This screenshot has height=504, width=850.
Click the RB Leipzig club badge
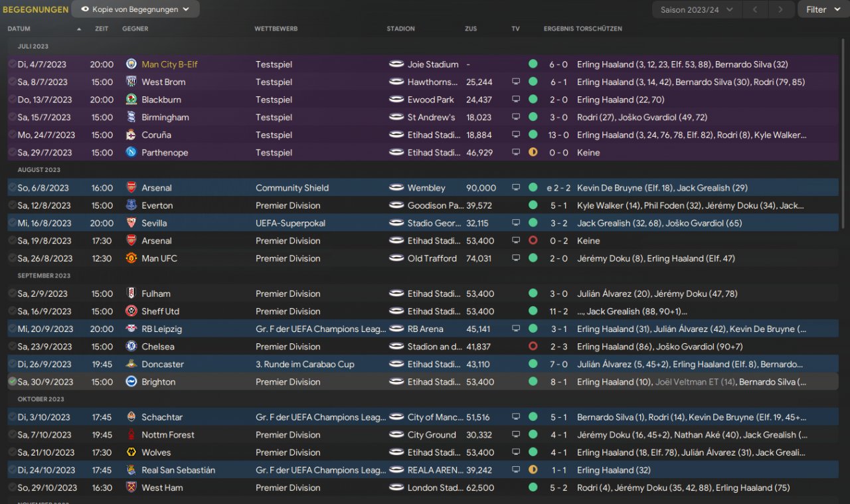point(131,329)
